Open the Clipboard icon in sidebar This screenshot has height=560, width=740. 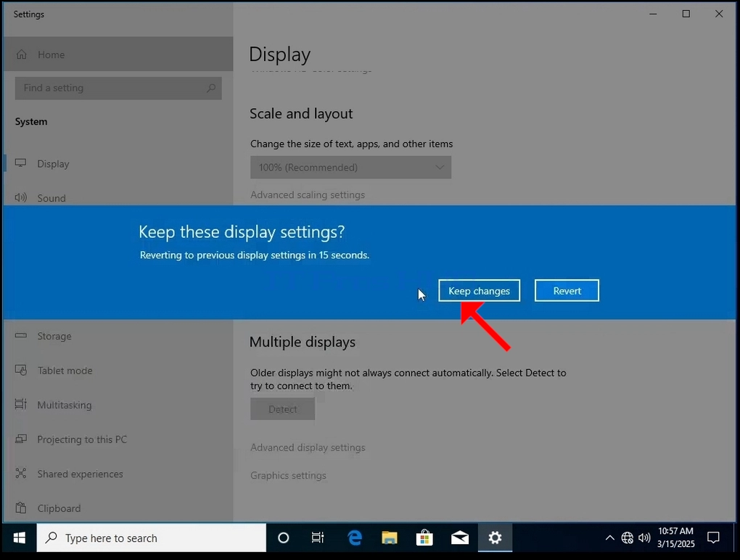click(21, 508)
